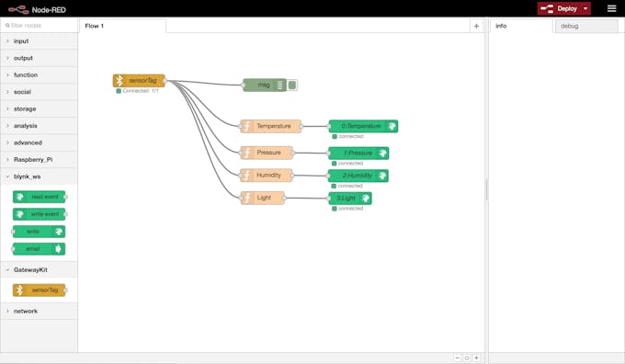Click the Deploy button
The width and height of the screenshot is (625, 364).
[x=559, y=8]
